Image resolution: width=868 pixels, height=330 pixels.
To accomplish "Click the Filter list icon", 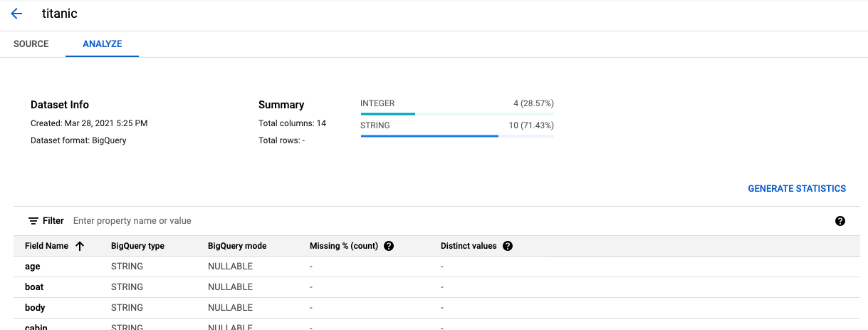I will click(33, 221).
